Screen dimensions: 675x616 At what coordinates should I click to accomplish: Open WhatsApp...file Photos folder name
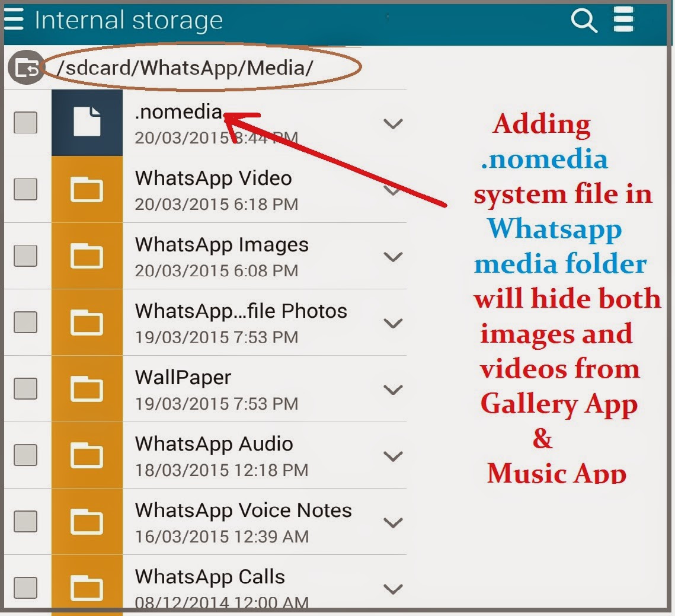pos(241,311)
